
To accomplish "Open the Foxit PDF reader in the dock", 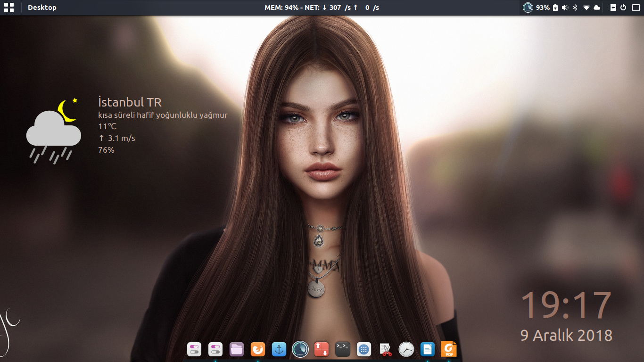I will [x=449, y=349].
